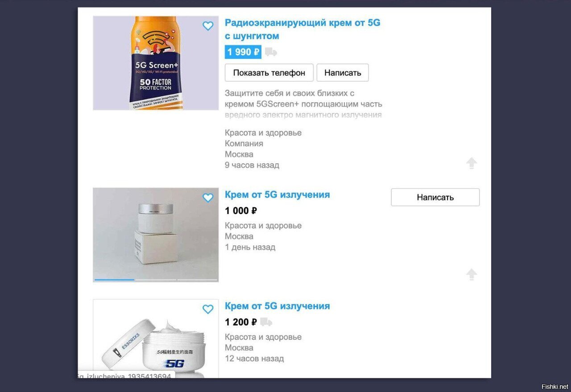
Task: Click delivery truck icon next to 1 200 ₽
Action: coord(266,322)
